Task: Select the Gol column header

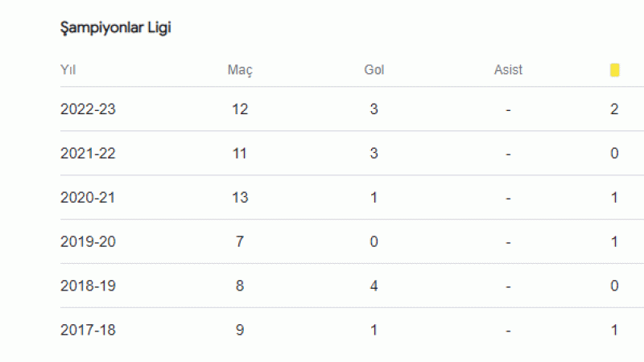Action: tap(374, 70)
